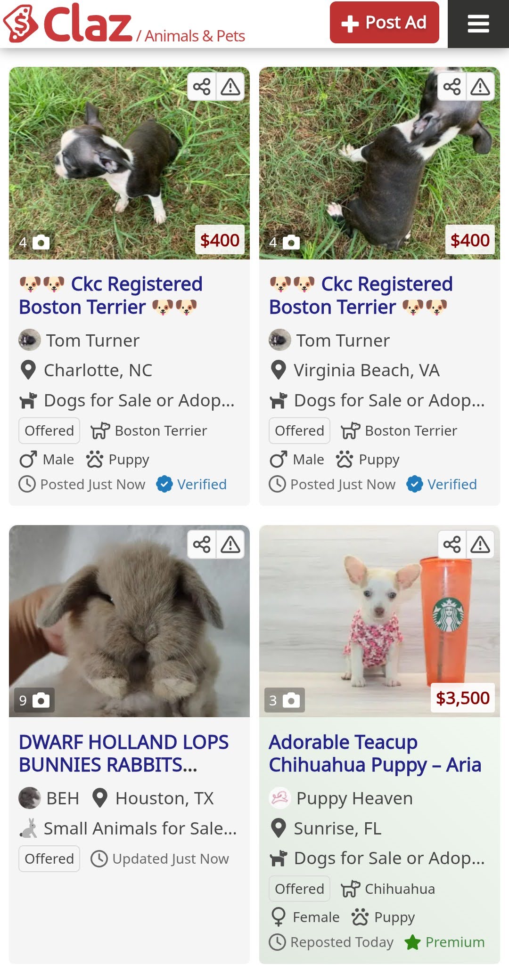Screen dimensions: 509x980
Task: Share the Teacup Chihuahua listing
Action: tap(452, 545)
